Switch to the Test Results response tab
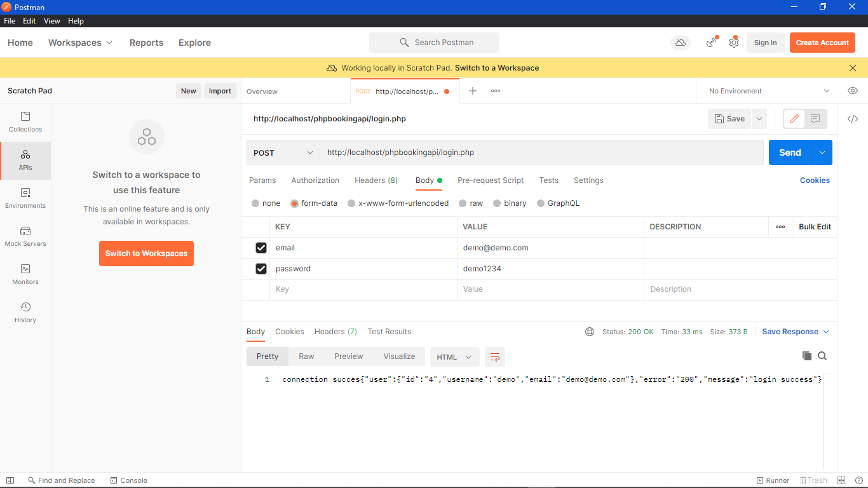Viewport: 868px width, 488px height. 389,332
